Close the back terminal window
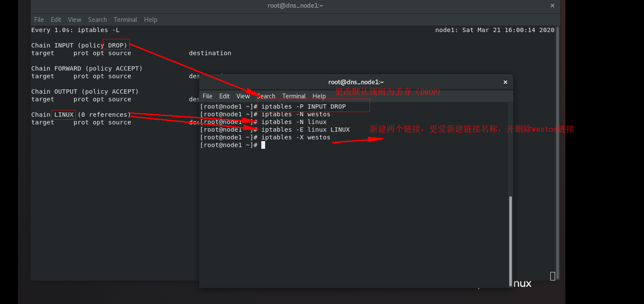Viewport: 644px width, 304px height. coord(552,6)
